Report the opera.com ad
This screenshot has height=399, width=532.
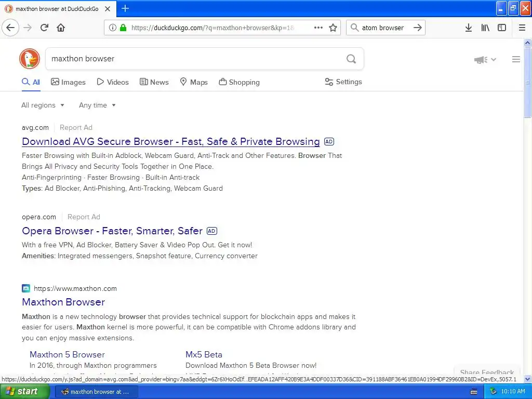click(x=84, y=217)
